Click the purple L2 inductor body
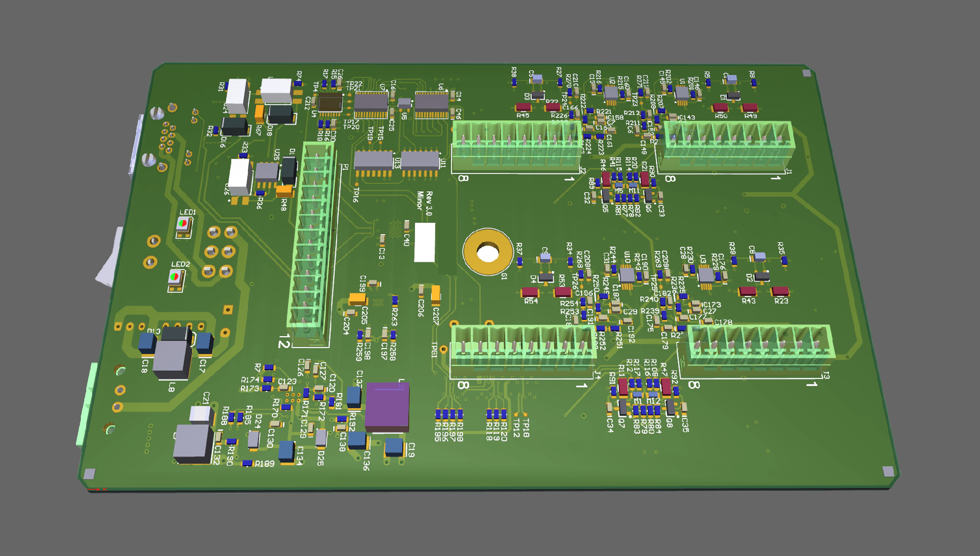 click(387, 406)
